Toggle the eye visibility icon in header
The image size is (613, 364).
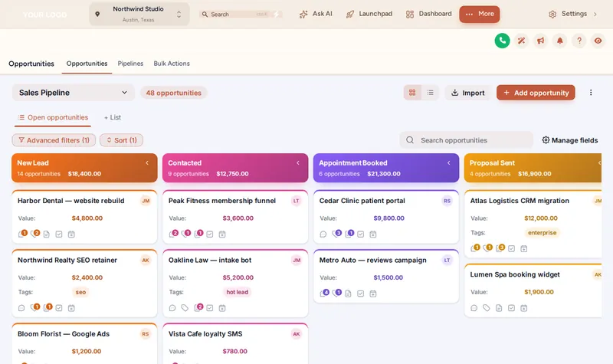pos(598,41)
